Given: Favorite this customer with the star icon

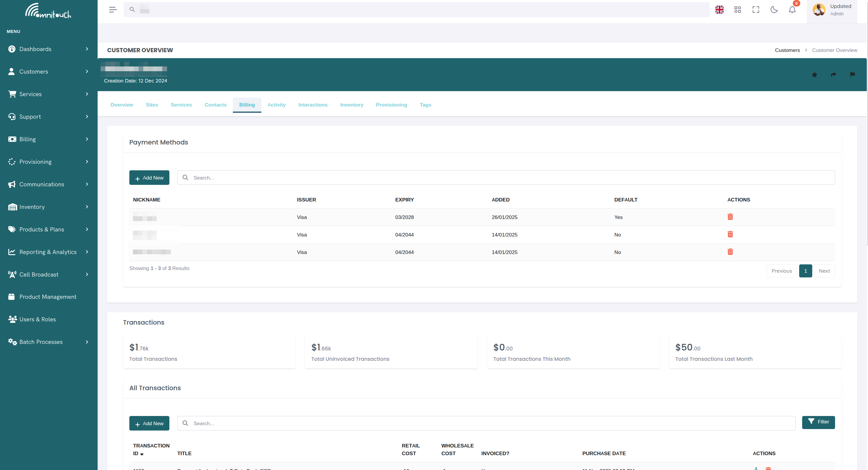Looking at the screenshot, I should [814, 75].
